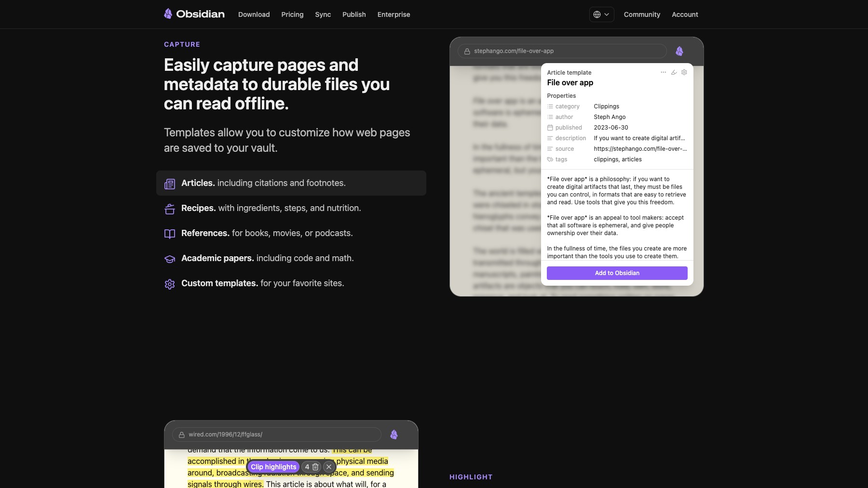
Task: Click the published date 2023-06-30
Action: point(611,128)
